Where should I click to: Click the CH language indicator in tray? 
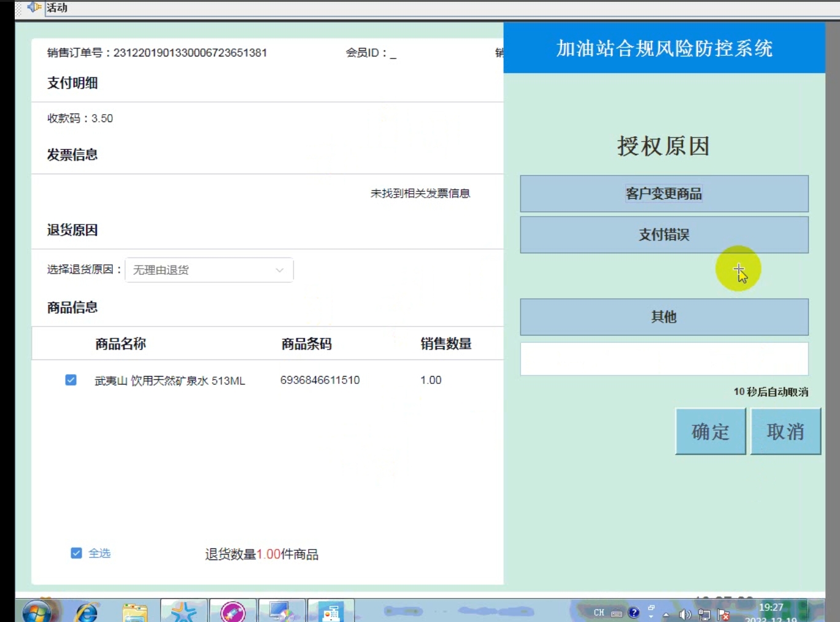pos(599,613)
